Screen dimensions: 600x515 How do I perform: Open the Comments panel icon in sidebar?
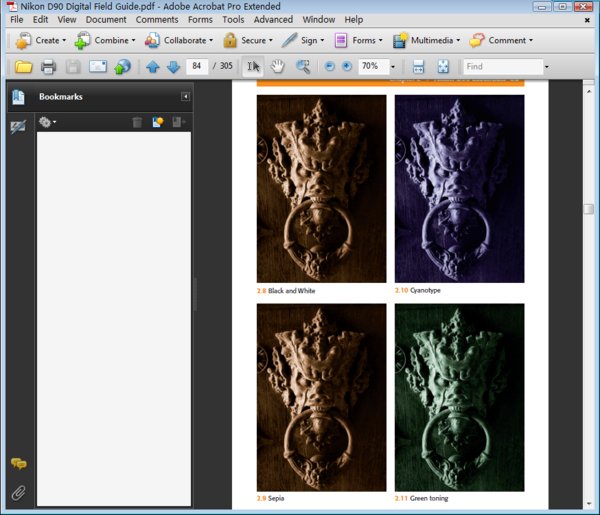pos(18,464)
